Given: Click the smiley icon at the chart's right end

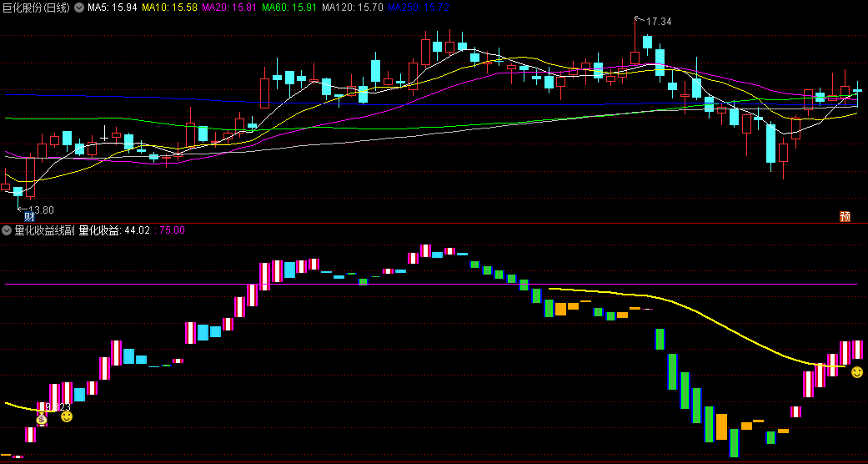Looking at the screenshot, I should click(x=857, y=371).
